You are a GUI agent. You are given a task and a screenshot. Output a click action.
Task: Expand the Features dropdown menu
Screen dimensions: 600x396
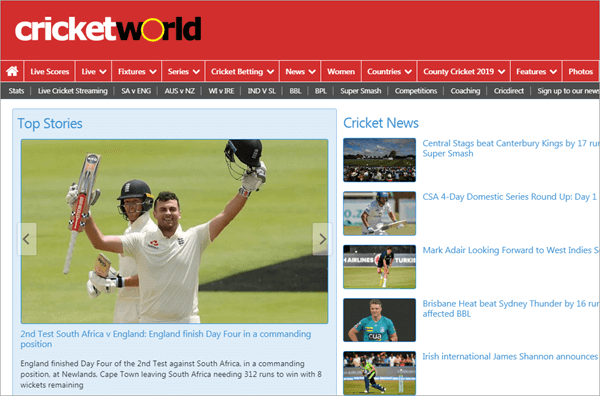click(x=536, y=72)
